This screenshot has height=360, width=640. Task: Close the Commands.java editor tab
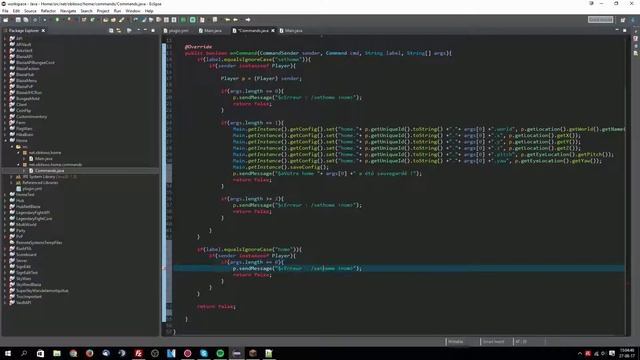pos(273,31)
